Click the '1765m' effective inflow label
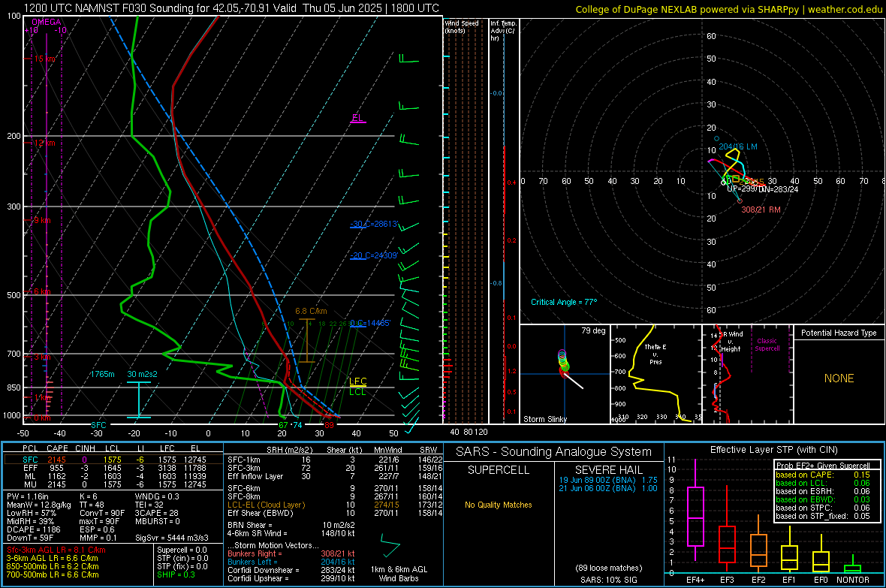886x588 pixels. click(x=102, y=374)
